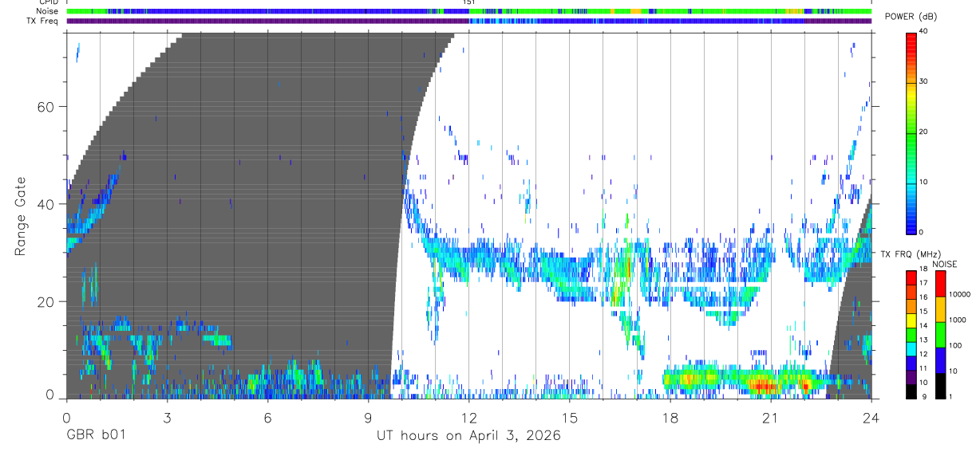Click the red high-power echo near 21 UT
Screen dimensions: 980x452
(764, 387)
